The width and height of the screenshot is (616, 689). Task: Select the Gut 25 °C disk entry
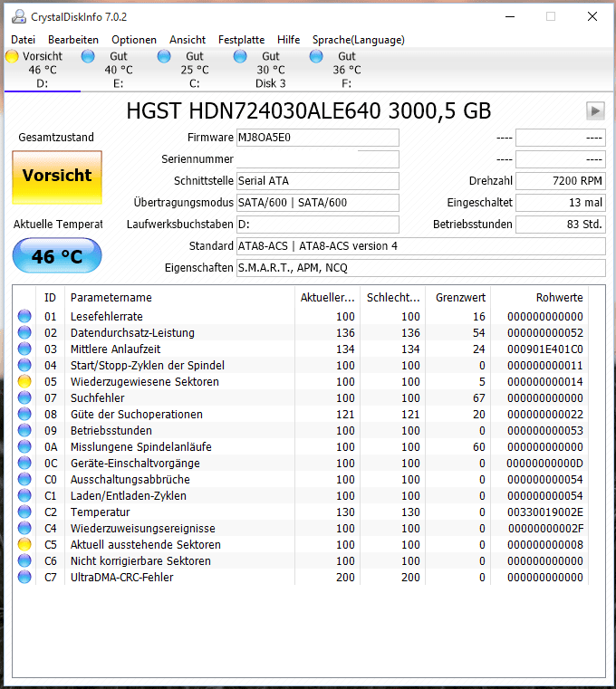195,70
